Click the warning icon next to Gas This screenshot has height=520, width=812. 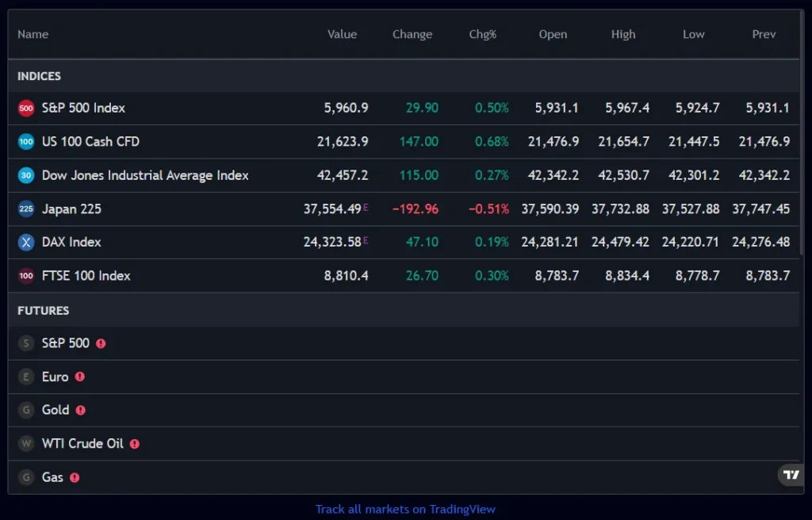coord(74,477)
